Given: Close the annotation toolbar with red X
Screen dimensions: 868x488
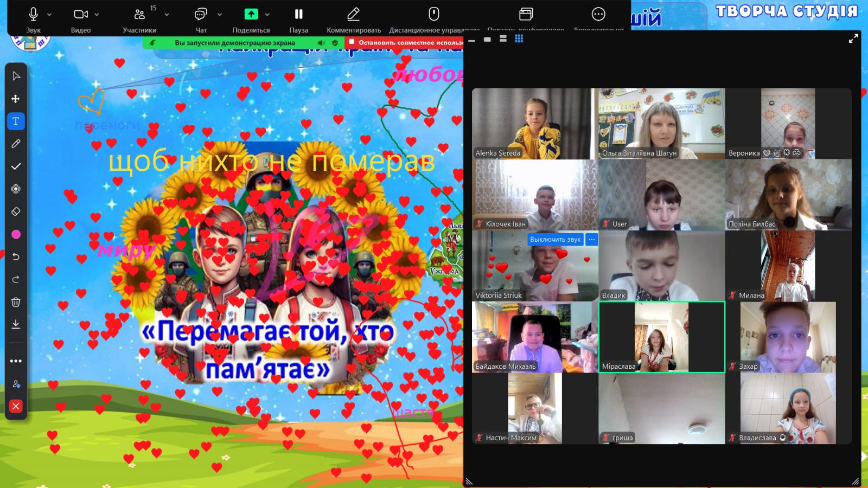Looking at the screenshot, I should tap(16, 406).
